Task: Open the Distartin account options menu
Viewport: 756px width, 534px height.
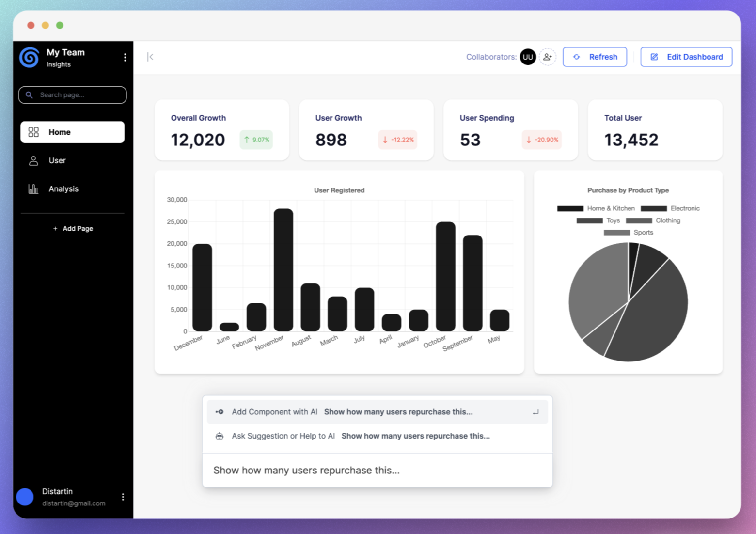Action: click(x=123, y=497)
